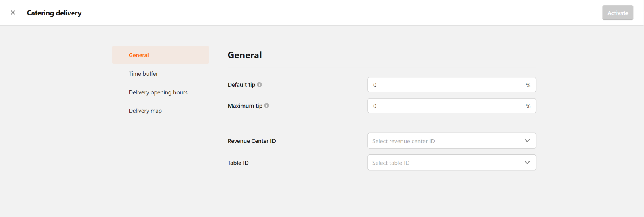Image resolution: width=644 pixels, height=217 pixels.
Task: Click the Catering delivery page title
Action: [54, 13]
